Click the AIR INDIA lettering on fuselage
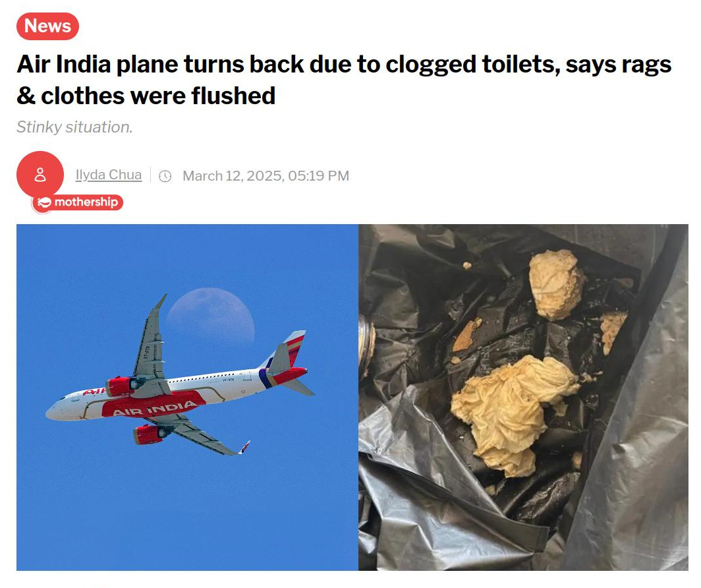 tap(154, 409)
